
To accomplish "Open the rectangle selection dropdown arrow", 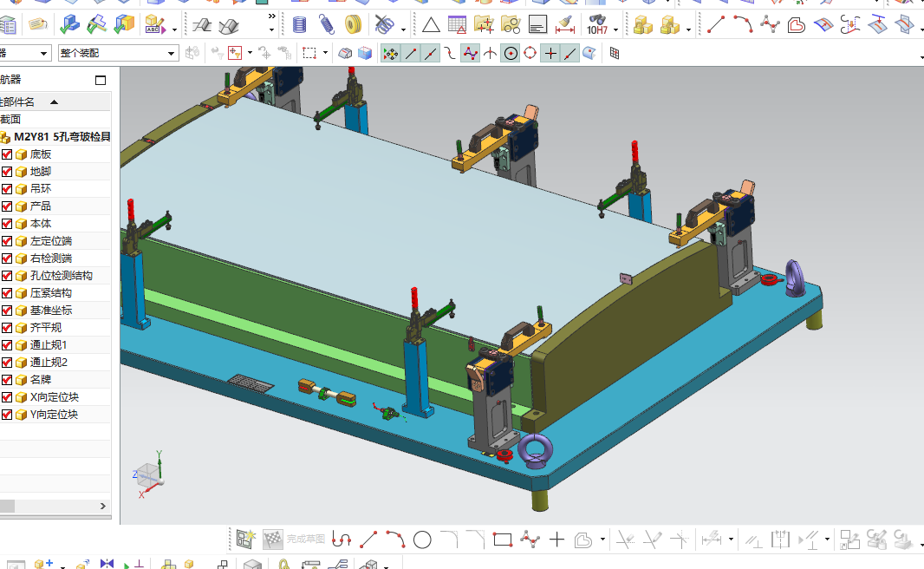I will 325,53.
